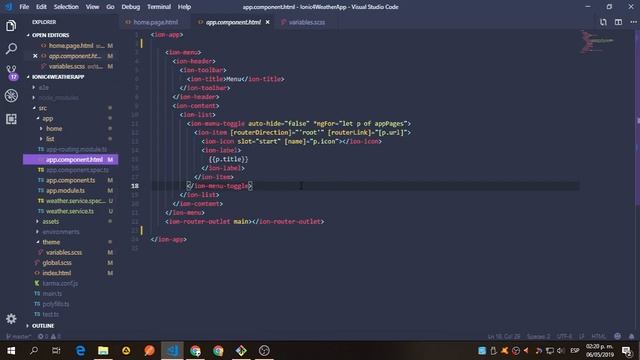Switch to the variables.scss tab
The width and height of the screenshot is (640, 360).
[x=307, y=22]
